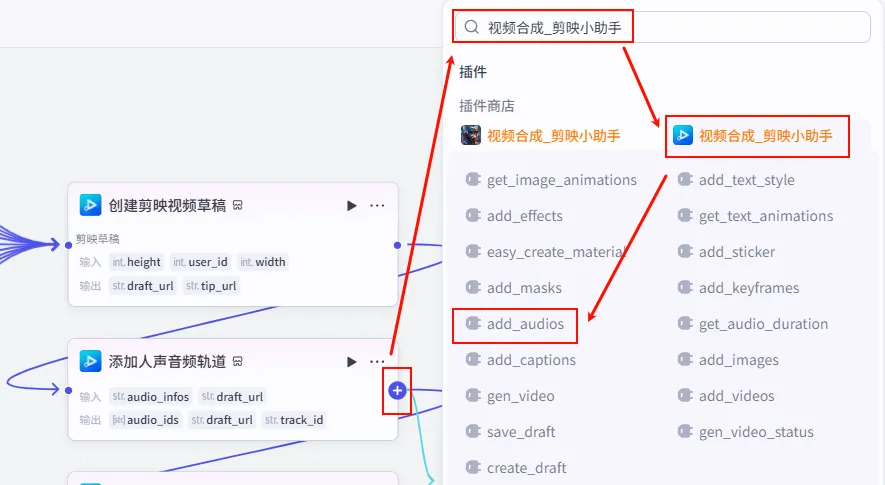
Task: Choose the get_image_animations tool
Action: (551, 180)
